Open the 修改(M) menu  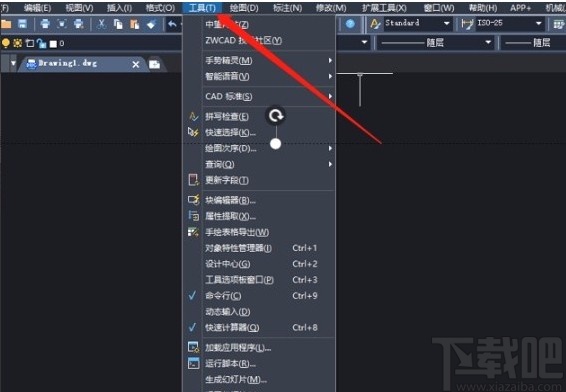(331, 8)
